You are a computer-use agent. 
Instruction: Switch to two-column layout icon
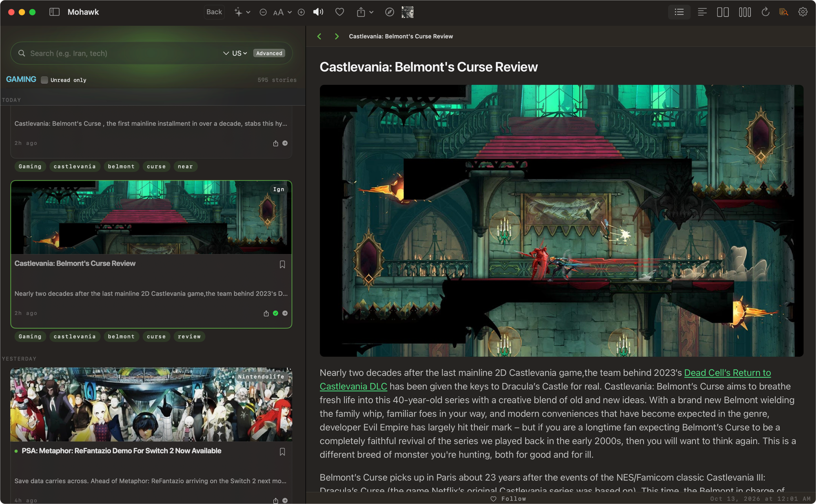723,12
